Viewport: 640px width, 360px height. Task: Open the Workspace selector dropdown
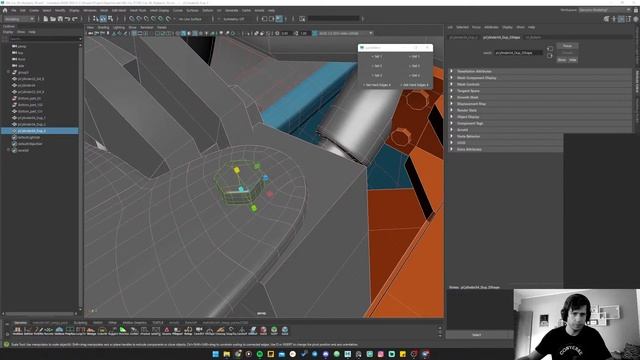[x=605, y=10]
